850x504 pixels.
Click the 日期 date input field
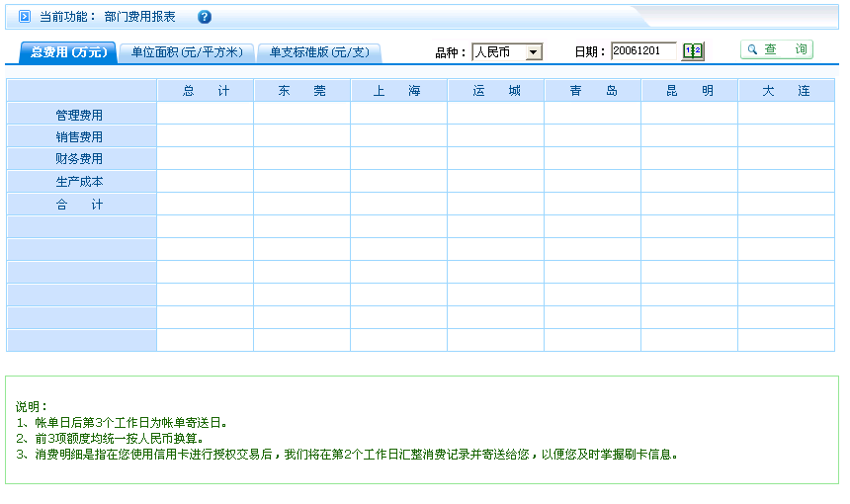pos(643,51)
